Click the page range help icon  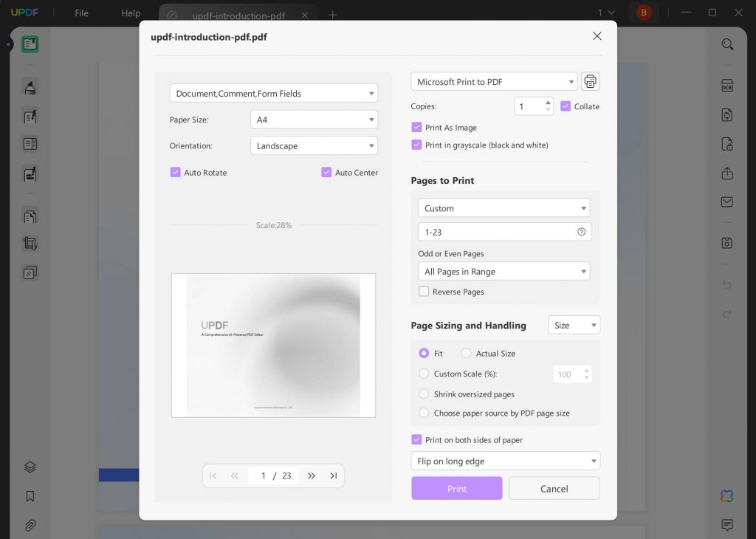tap(582, 232)
